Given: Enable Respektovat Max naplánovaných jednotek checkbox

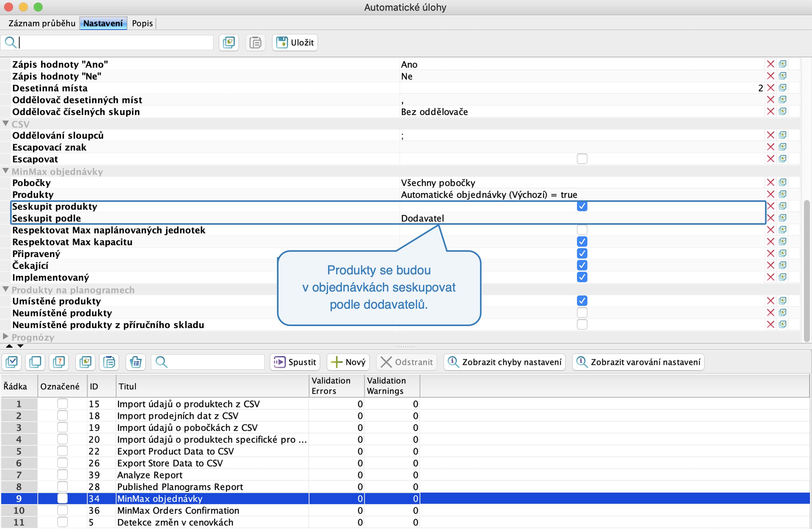Looking at the screenshot, I should click(x=582, y=230).
